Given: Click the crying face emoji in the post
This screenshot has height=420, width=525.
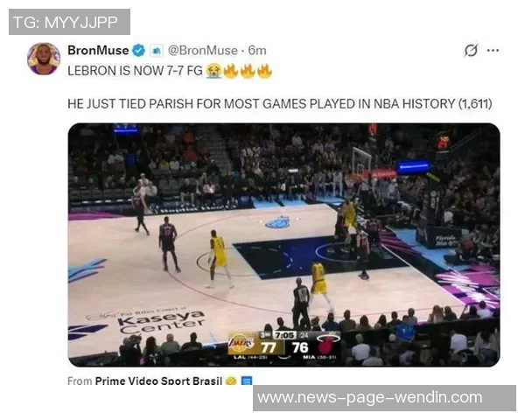Looking at the screenshot, I should [213, 71].
